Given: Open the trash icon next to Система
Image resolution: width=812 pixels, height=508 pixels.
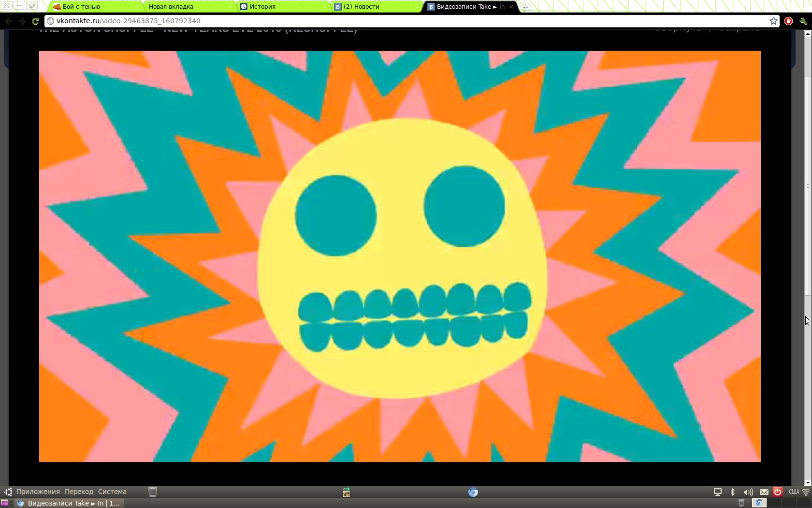Looking at the screenshot, I should pyautogui.click(x=153, y=492).
